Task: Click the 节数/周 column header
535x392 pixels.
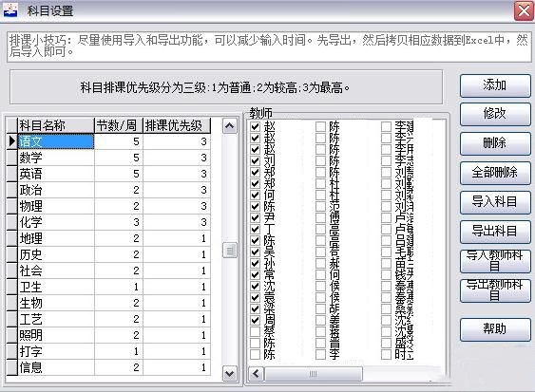Action: click(119, 125)
